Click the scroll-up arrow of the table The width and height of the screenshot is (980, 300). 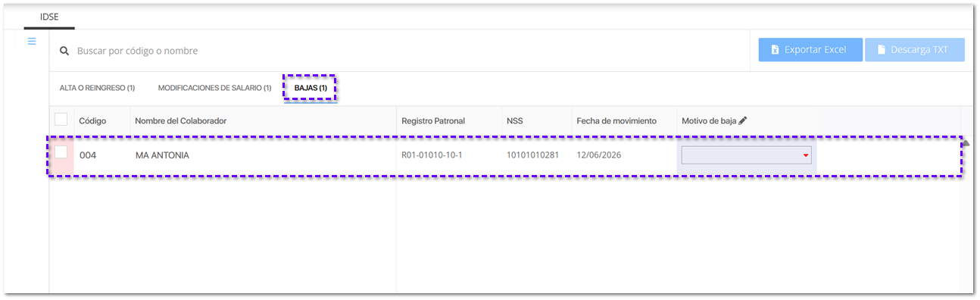click(966, 142)
